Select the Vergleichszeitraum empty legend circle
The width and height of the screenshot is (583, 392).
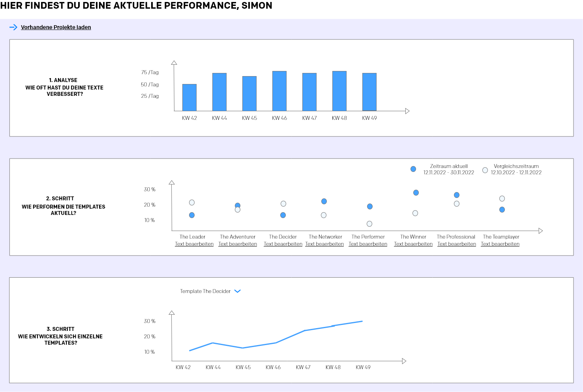point(485,170)
